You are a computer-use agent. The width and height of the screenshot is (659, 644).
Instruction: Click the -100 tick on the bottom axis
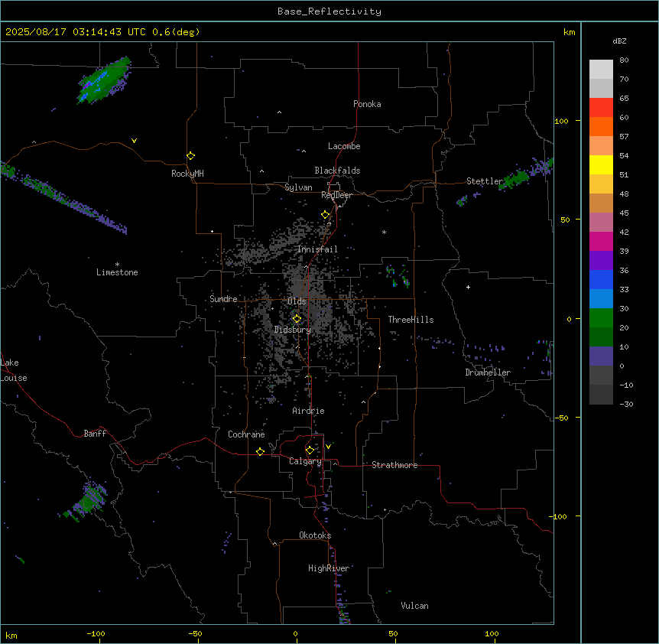click(x=96, y=633)
